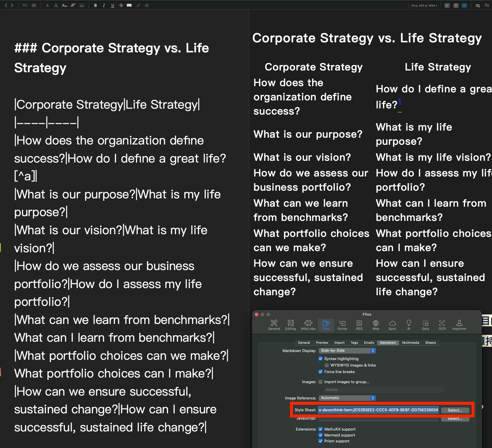Open the WikiLinks preferences pane

308,325
